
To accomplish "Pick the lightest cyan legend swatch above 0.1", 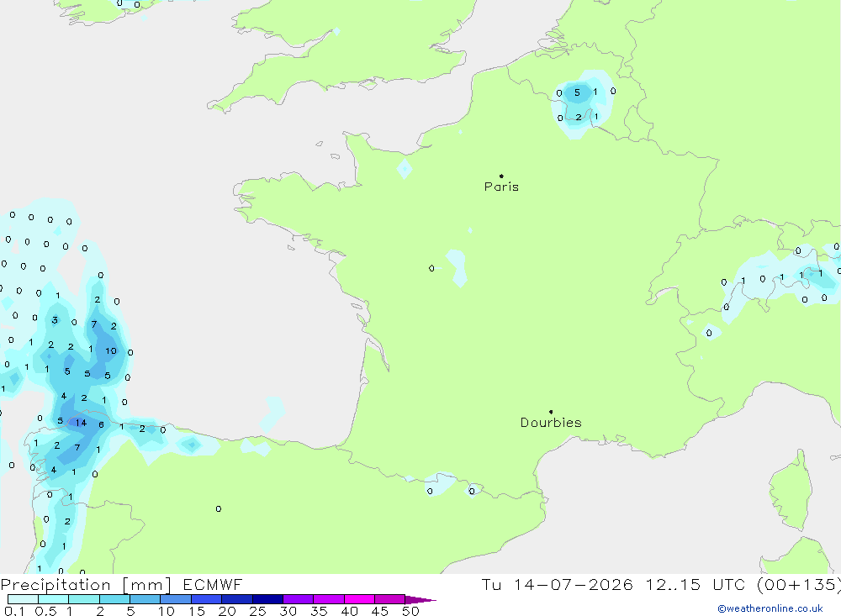I will (23, 599).
